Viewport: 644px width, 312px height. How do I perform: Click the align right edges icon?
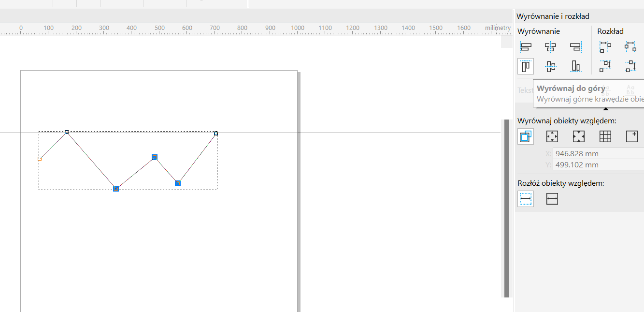[x=575, y=47]
